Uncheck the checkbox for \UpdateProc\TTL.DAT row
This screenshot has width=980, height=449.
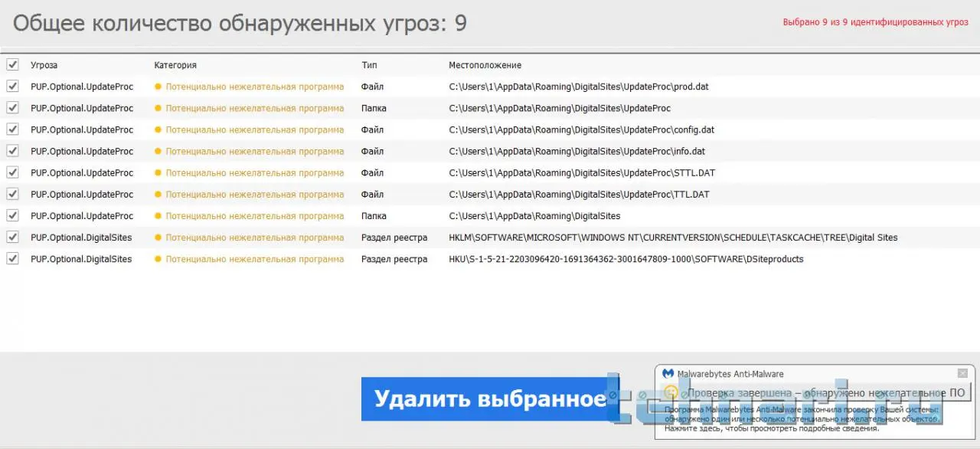point(12,194)
